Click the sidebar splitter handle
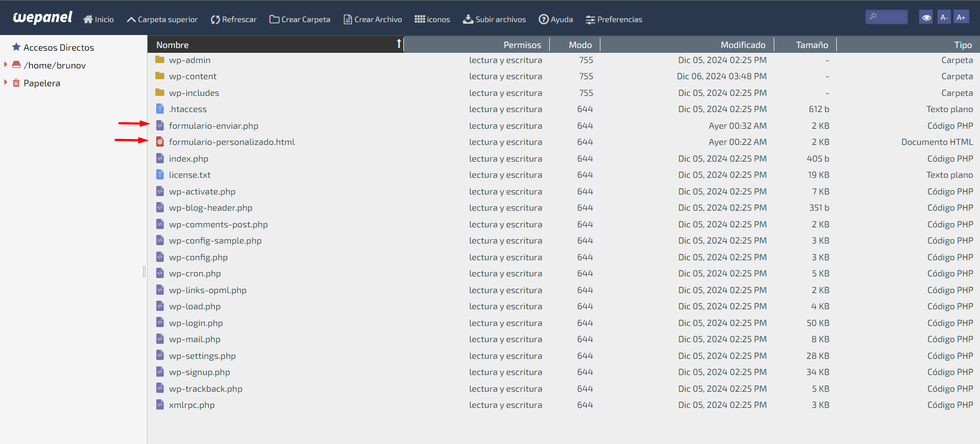The width and height of the screenshot is (980, 444). pyautogui.click(x=144, y=272)
